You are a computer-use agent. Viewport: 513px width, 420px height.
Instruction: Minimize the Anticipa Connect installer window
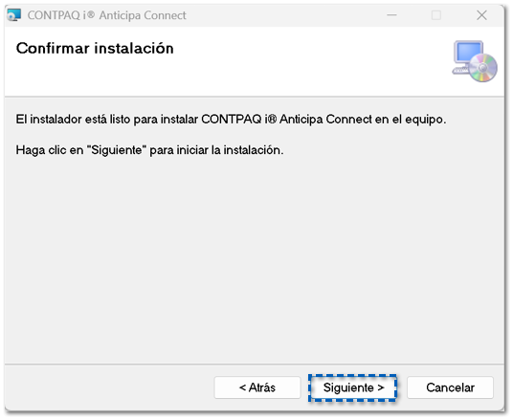tap(391, 15)
